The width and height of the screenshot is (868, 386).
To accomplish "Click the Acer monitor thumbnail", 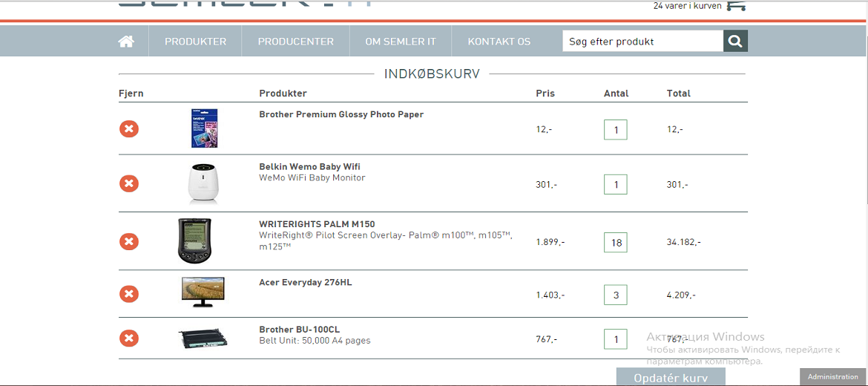I will pos(203,292).
